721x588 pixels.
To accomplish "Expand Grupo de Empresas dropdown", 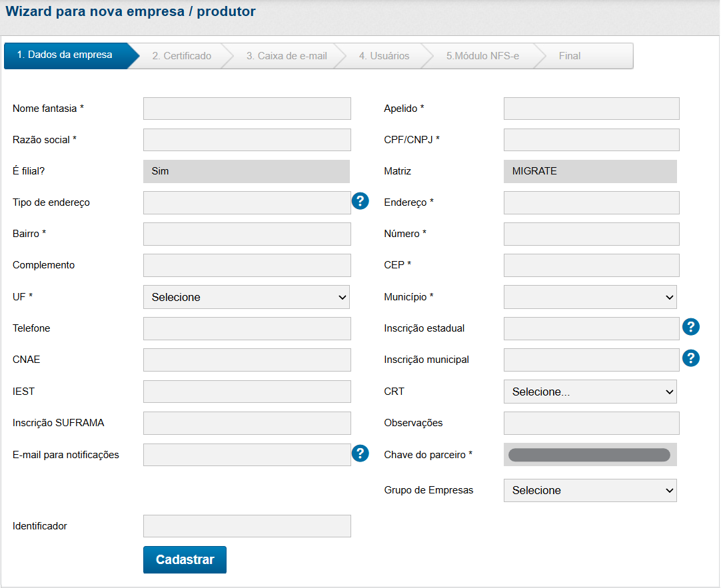I will [x=590, y=490].
